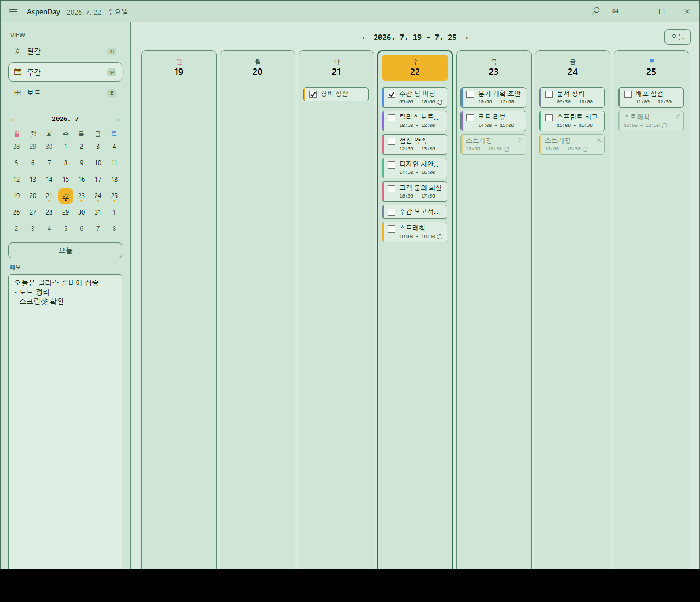The image size is (700, 602).
Task: Open the 배포 점검 event card
Action: (x=651, y=97)
